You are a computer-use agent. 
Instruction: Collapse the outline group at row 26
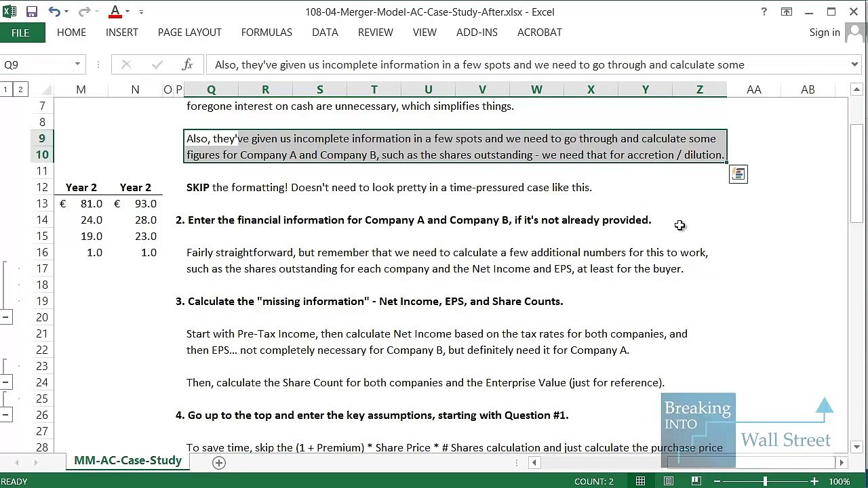[5, 415]
